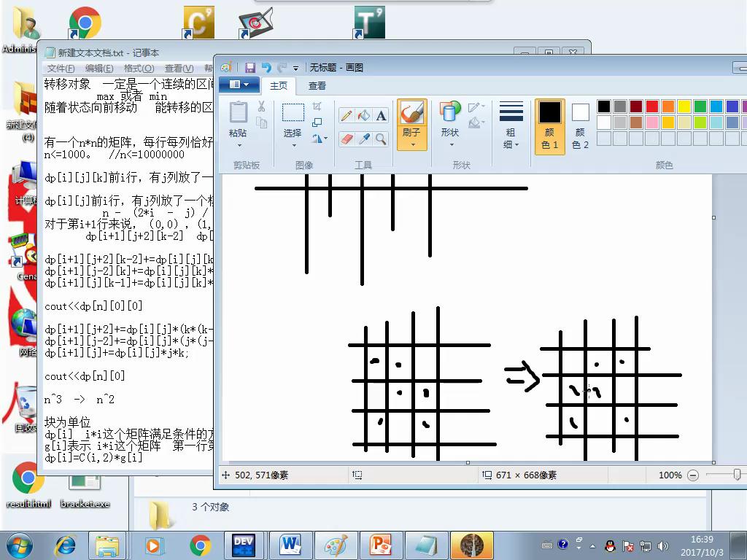Viewport: 747px width, 560px height.
Task: Expand the Paste (粘贴) dropdown arrow
Action: tap(239, 145)
